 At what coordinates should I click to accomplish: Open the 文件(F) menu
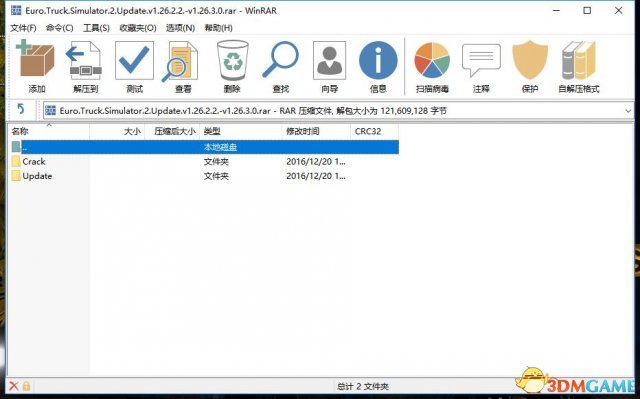coord(23,28)
